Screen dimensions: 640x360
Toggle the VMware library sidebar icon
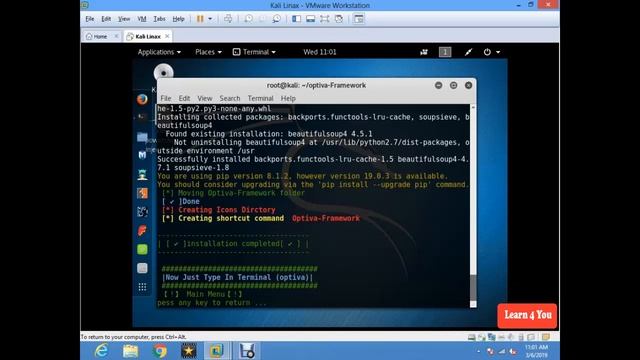[x=296, y=19]
